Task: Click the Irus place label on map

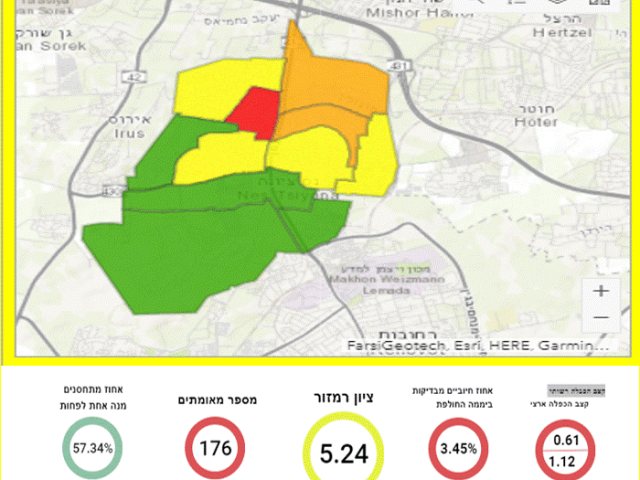Action: (129, 133)
